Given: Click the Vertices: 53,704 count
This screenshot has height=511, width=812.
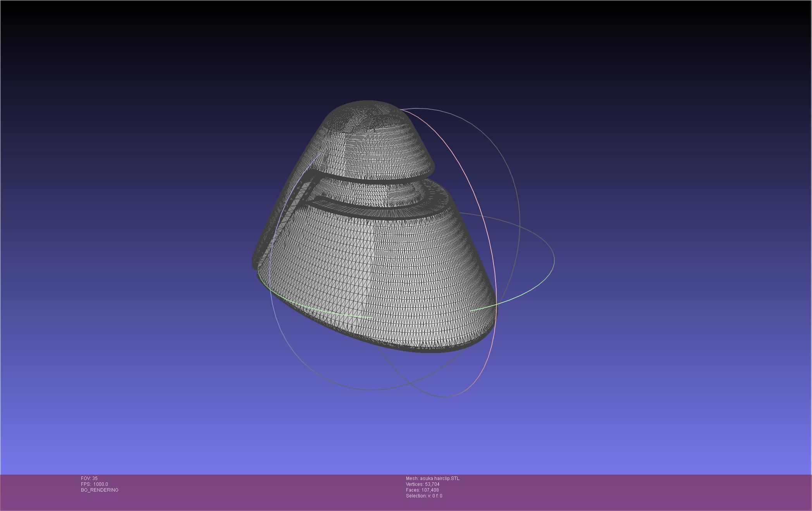Looking at the screenshot, I should [422, 484].
